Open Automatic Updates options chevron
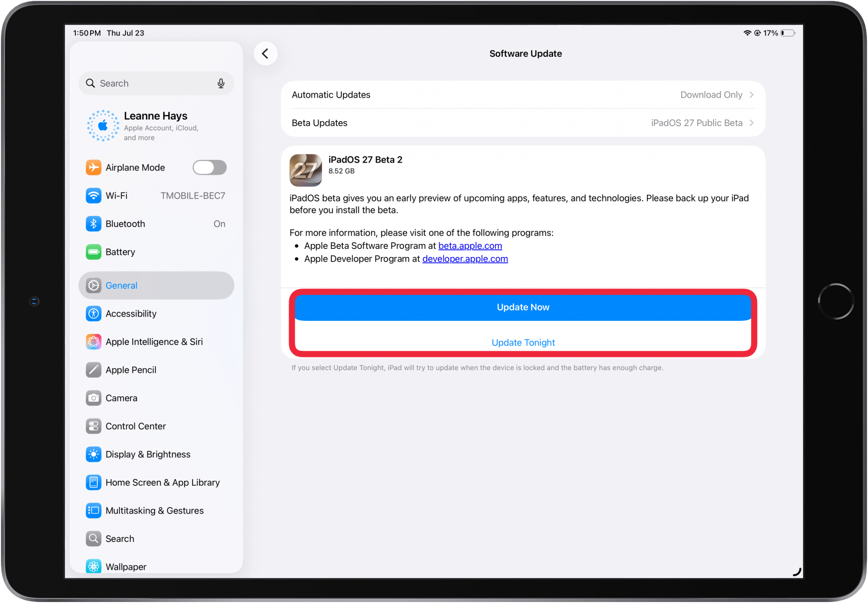 752,95
